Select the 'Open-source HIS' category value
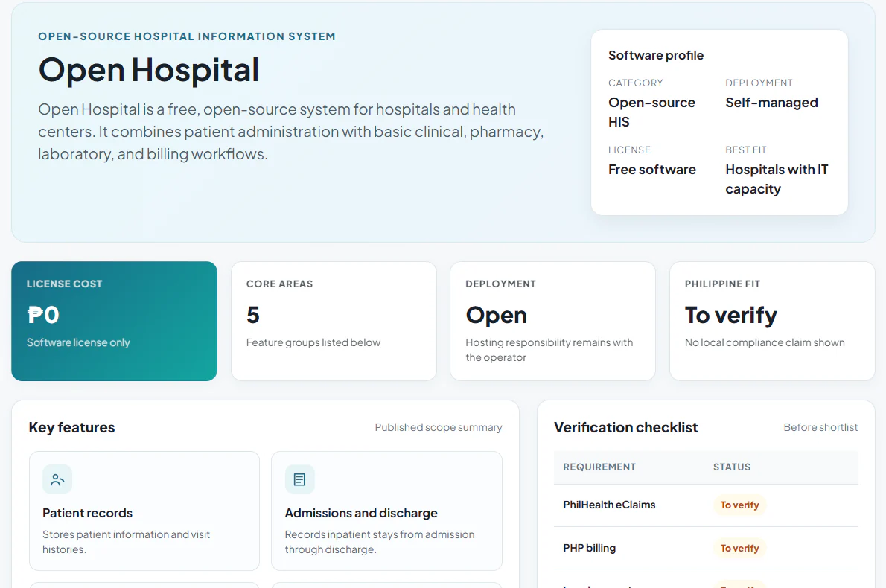 [651, 112]
